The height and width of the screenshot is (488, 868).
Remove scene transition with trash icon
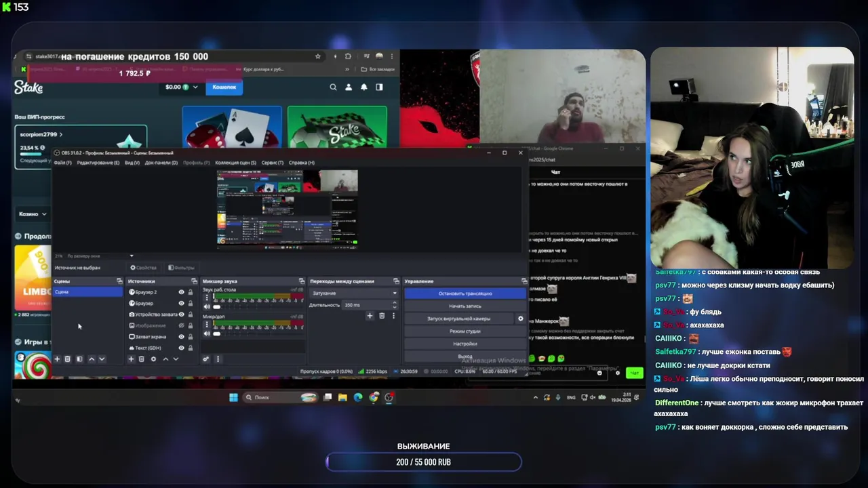[382, 316]
